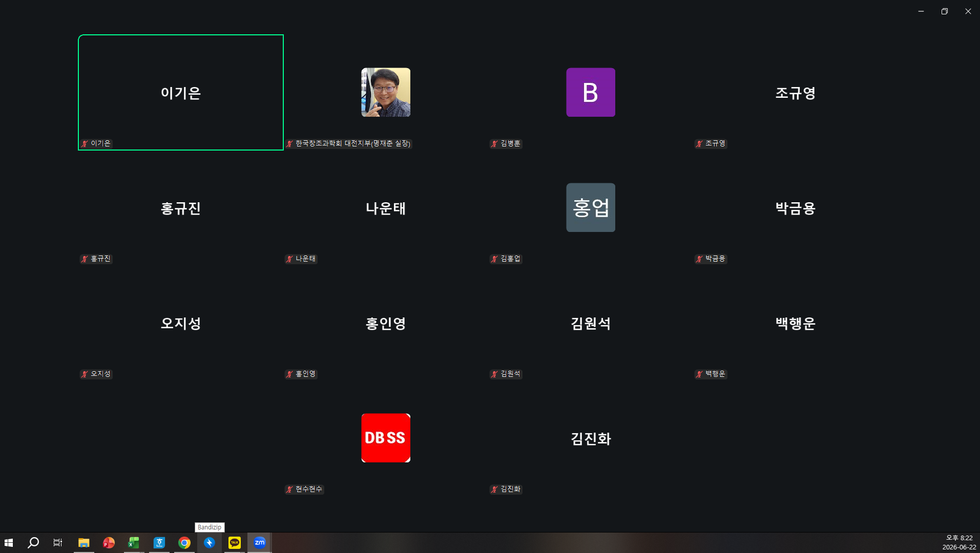Select the gray 홍업 avatar tile

click(x=591, y=207)
